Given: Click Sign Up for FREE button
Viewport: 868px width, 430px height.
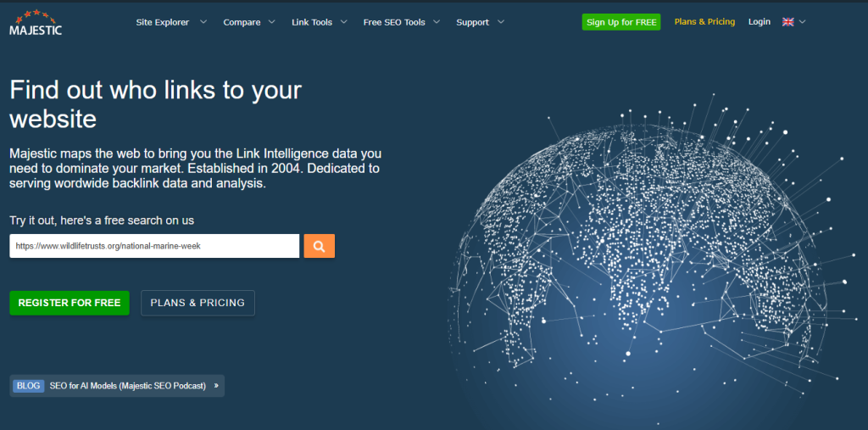Looking at the screenshot, I should 621,22.
